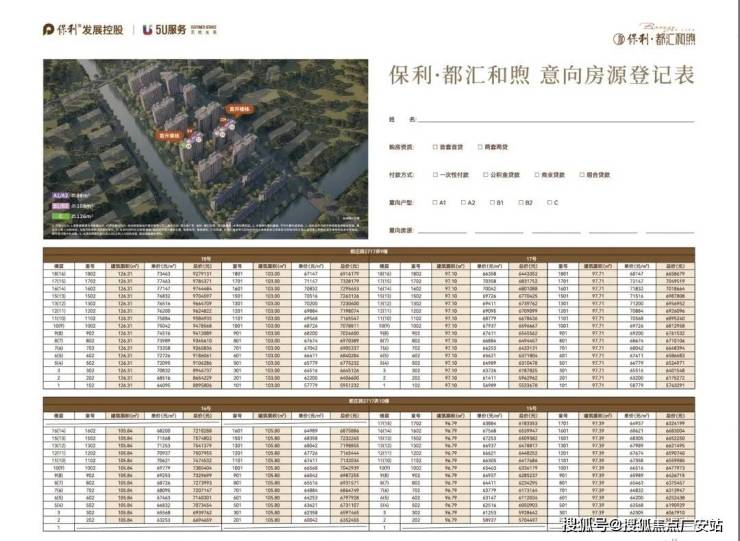Screen dimensions: 740x541
Task: Click the 付款方式 label
Action: pos(401,175)
